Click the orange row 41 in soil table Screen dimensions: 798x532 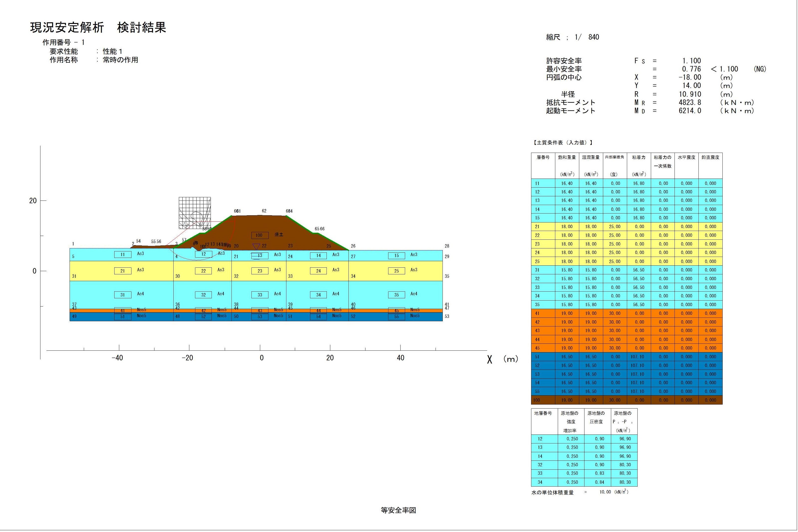point(626,313)
